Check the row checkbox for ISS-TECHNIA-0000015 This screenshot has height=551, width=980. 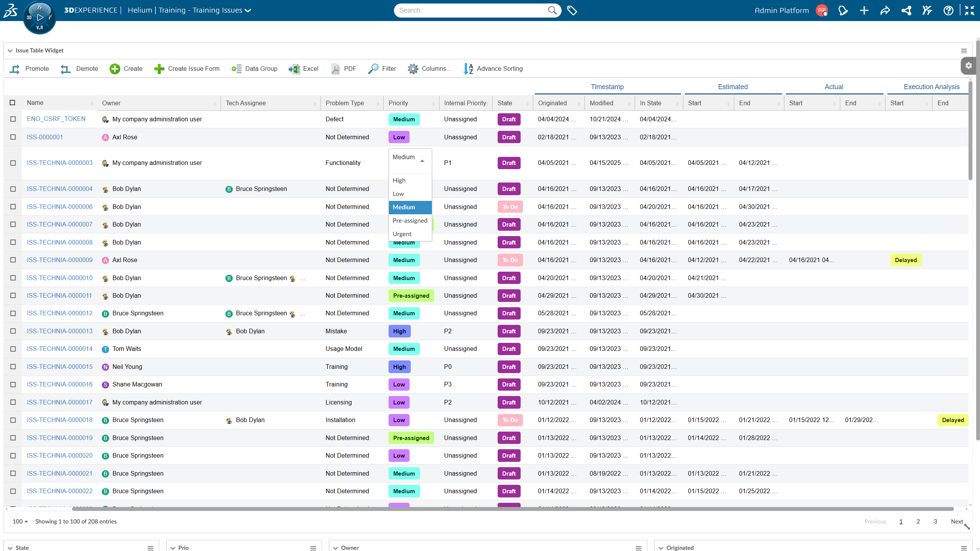[x=13, y=366]
